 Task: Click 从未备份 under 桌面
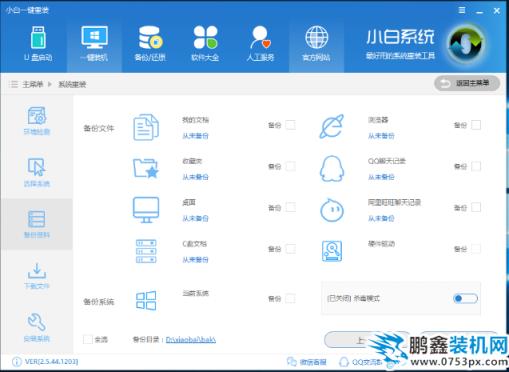[195, 218]
